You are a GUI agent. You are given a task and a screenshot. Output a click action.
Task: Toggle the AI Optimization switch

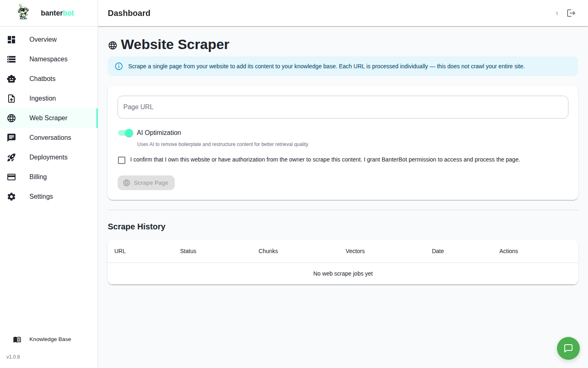(x=125, y=133)
